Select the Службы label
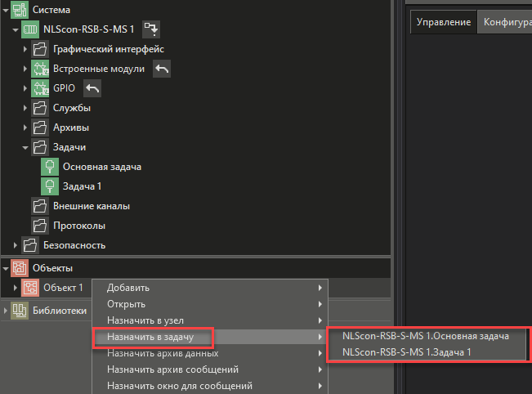 (x=72, y=108)
